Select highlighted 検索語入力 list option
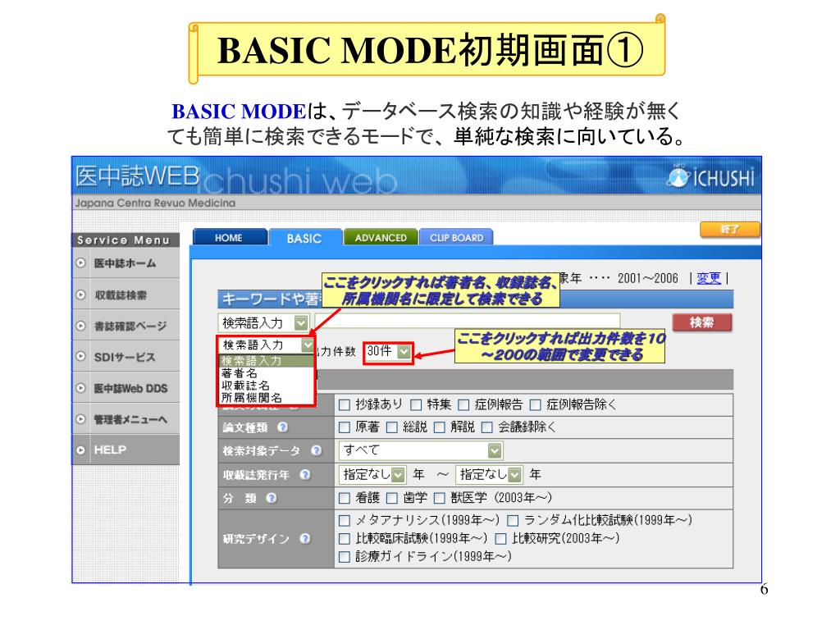 point(267,361)
